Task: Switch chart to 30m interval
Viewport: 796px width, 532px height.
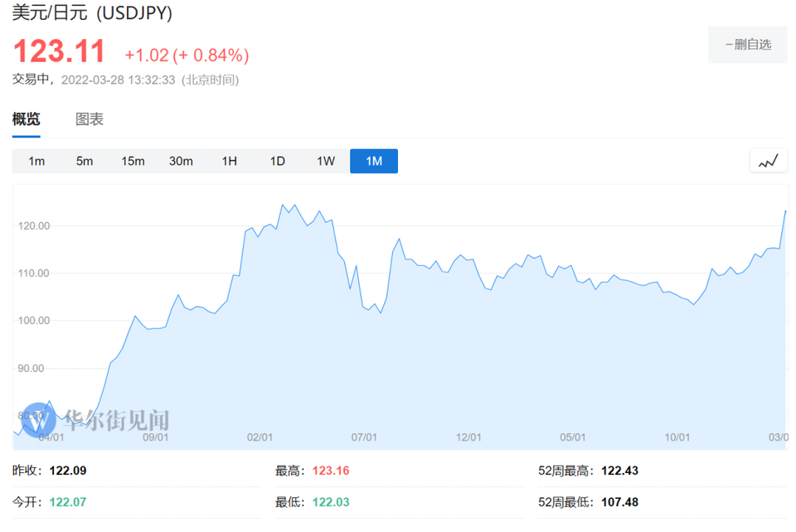Action: coord(181,161)
